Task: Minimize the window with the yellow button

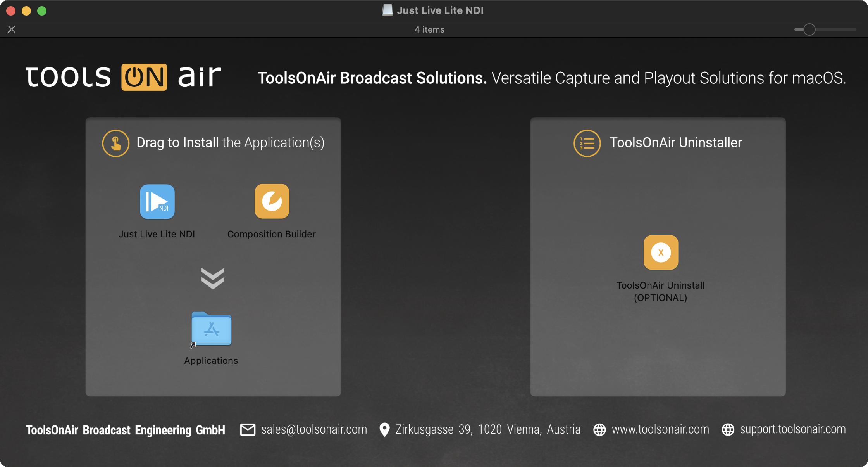Action: [x=26, y=10]
